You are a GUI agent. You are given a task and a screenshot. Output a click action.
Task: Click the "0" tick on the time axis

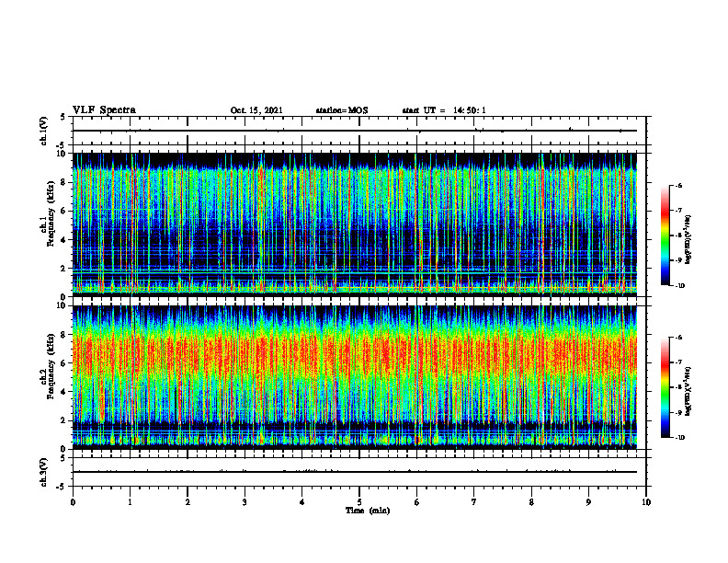(73, 502)
